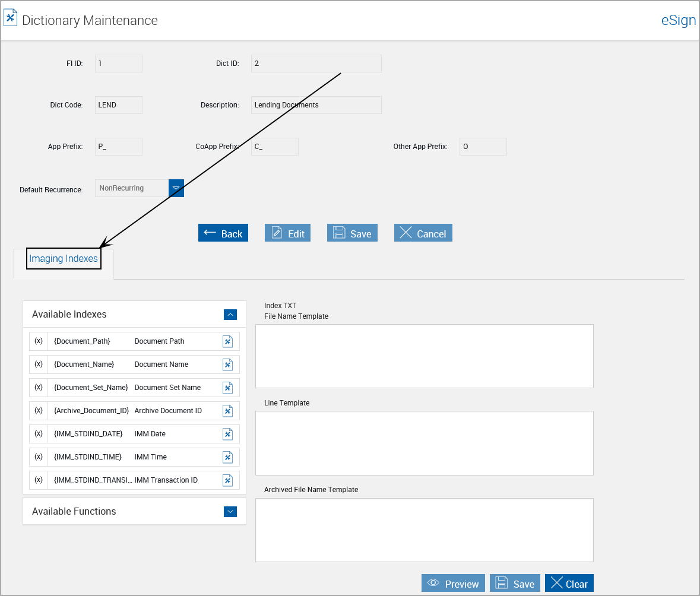The width and height of the screenshot is (700, 596).
Task: Click the Archive Document ID row icon
Action: click(x=227, y=411)
